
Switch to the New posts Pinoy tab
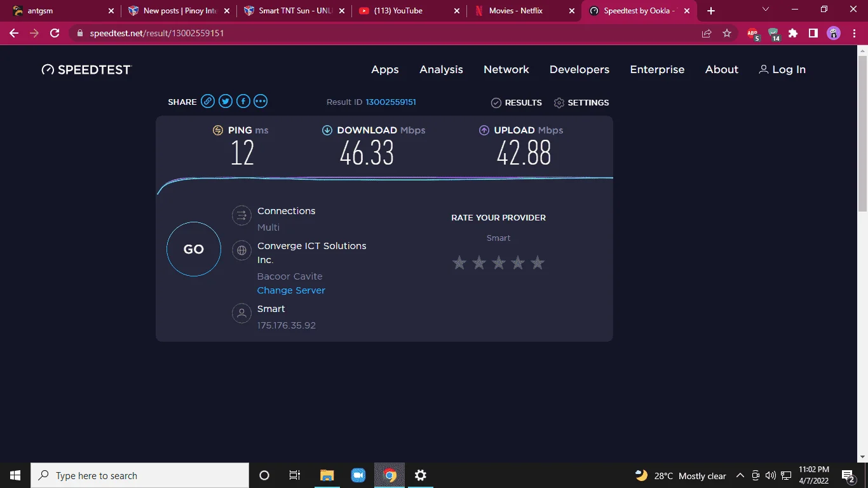tap(179, 11)
